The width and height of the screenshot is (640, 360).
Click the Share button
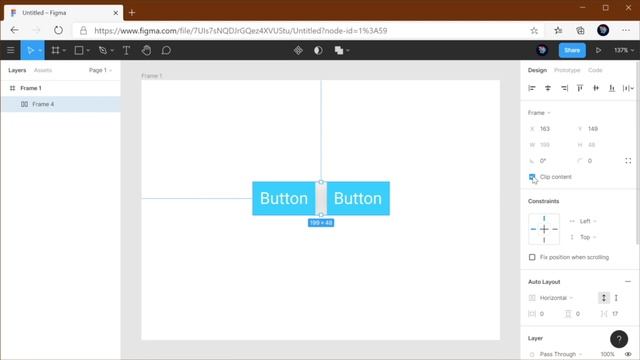[x=572, y=50]
